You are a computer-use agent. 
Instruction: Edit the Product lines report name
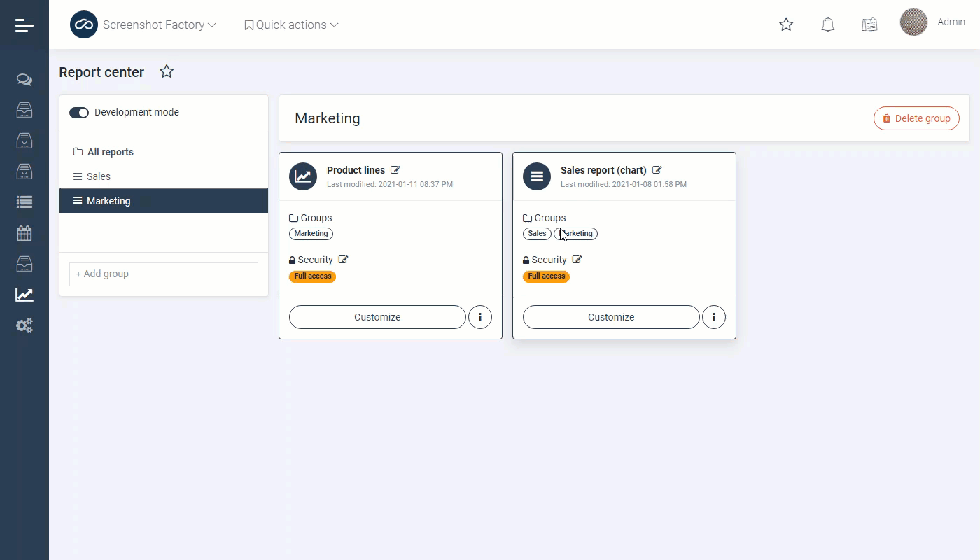tap(395, 170)
